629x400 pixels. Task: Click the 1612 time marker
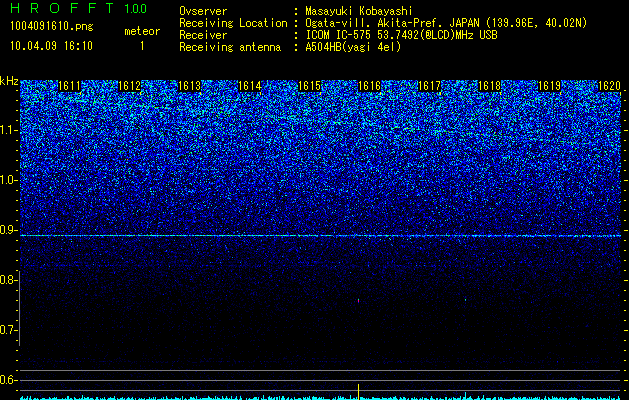pos(130,86)
